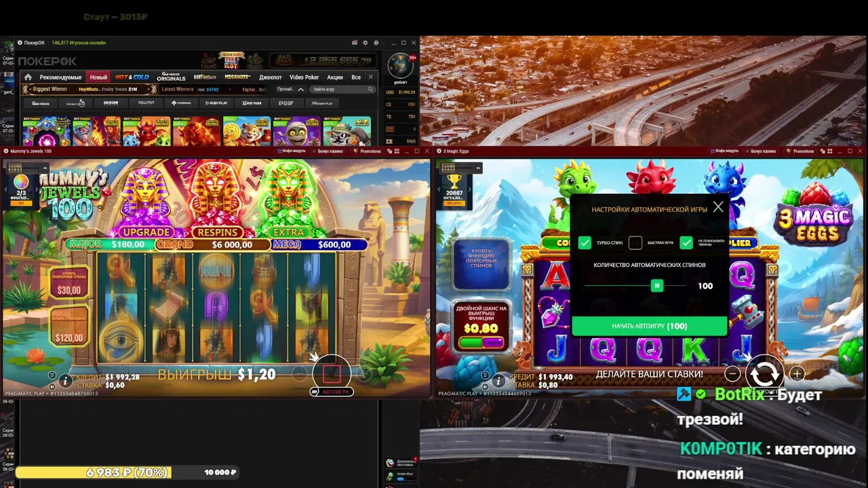This screenshot has height=488, width=868.
Task: Next arrow on 3 Magic Eggs trophy widget
Action: [x=470, y=189]
